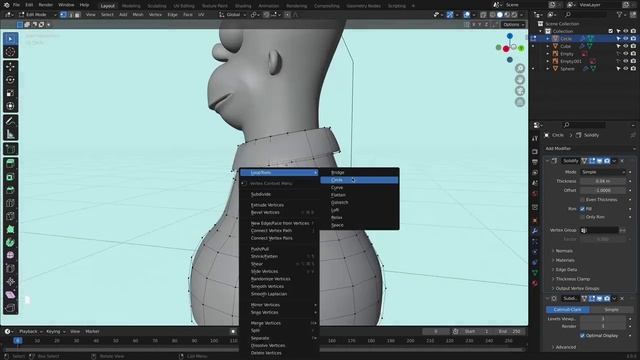Click the timeline End frame field
The image size is (640, 360).
[x=510, y=331]
